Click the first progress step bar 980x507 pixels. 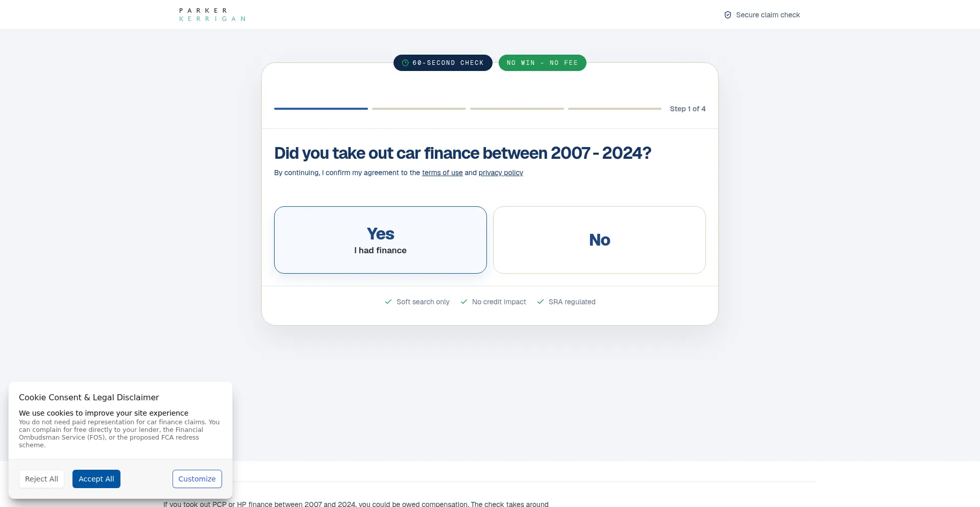tap(321, 109)
